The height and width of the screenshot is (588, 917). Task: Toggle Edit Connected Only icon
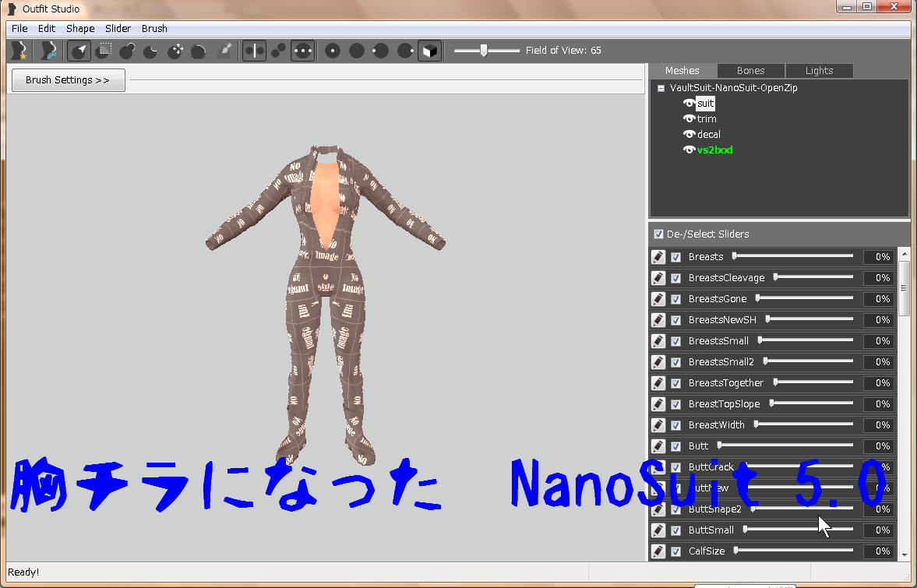279,51
